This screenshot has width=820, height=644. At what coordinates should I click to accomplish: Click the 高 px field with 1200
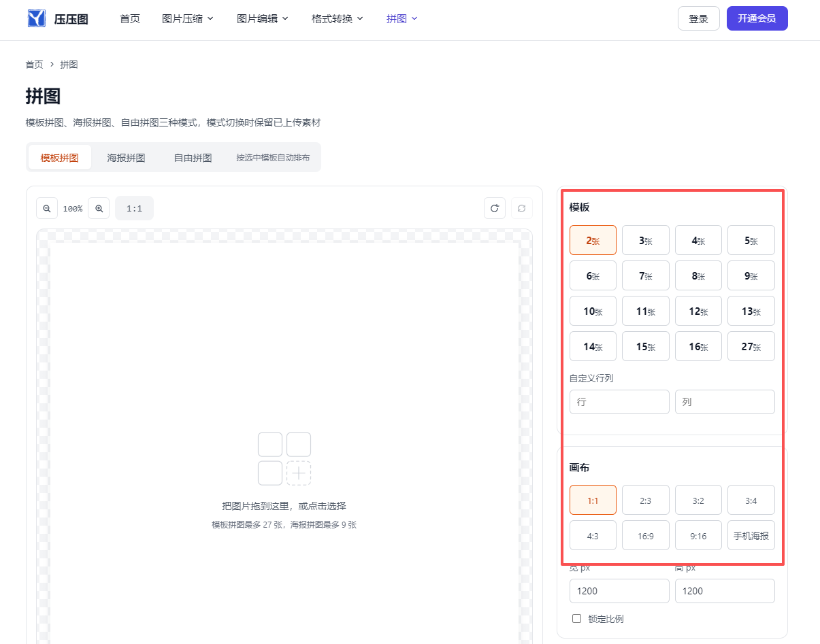[x=725, y=591]
